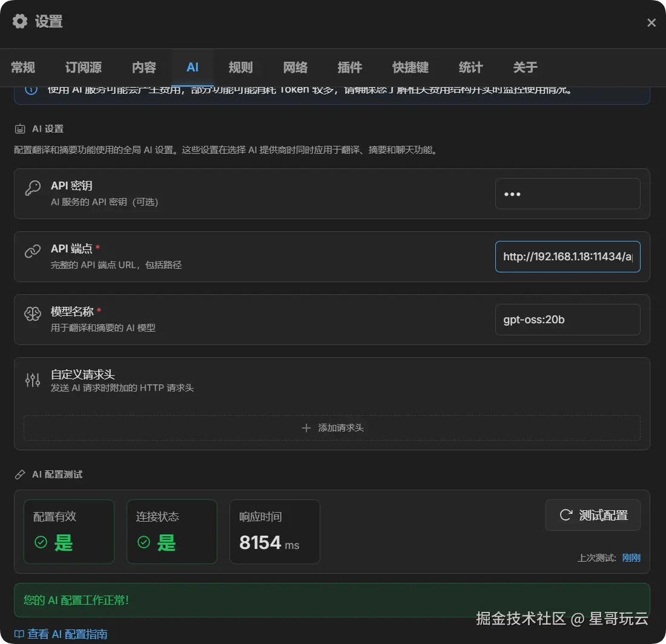Switch to the 快捷键 tab
Screen dimensions: 666x644
[x=410, y=67]
